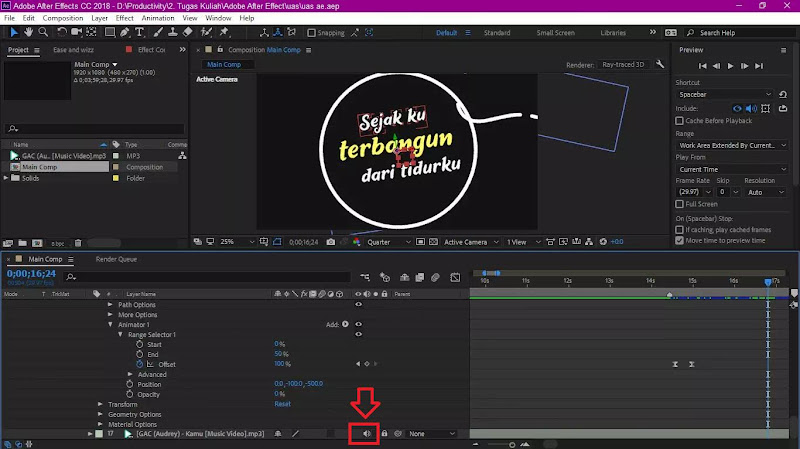This screenshot has width=800, height=449.
Task: Open Play From Current Time dropdown
Action: tap(732, 169)
